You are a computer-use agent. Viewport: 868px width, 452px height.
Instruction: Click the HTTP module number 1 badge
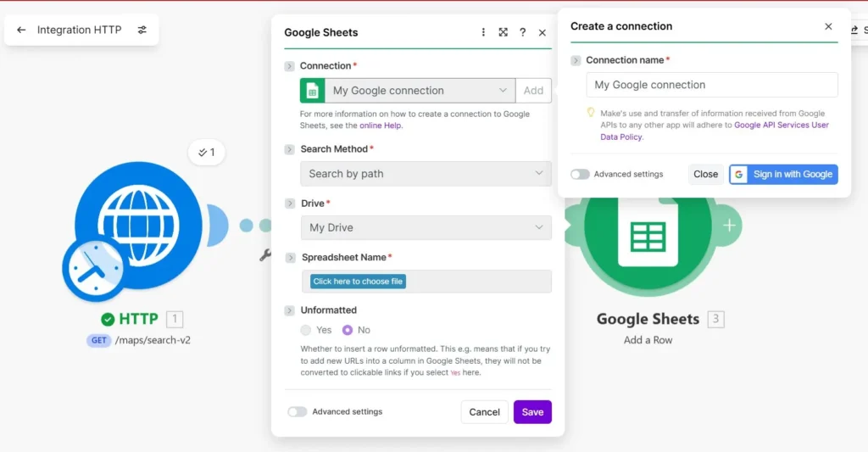(x=175, y=319)
